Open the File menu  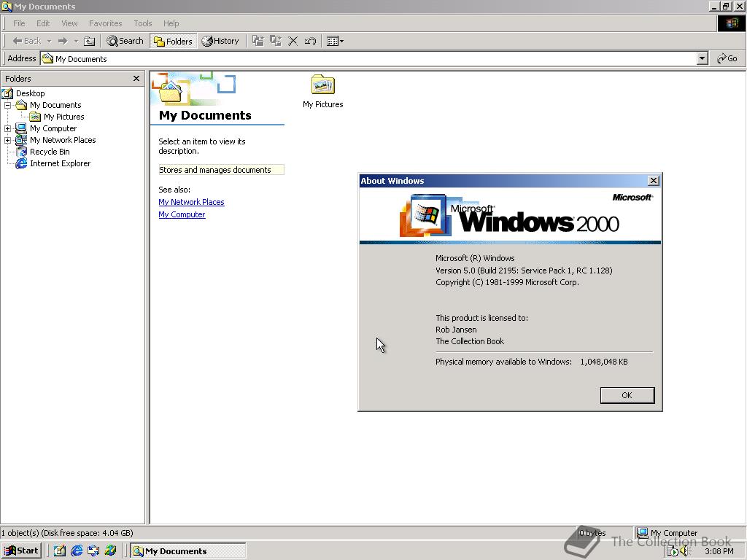[x=19, y=23]
